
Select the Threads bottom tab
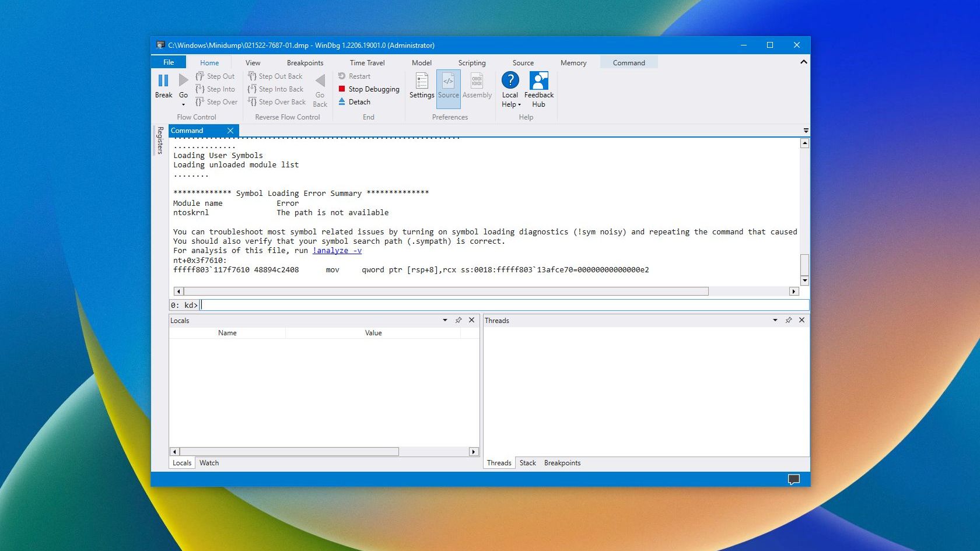coord(499,463)
